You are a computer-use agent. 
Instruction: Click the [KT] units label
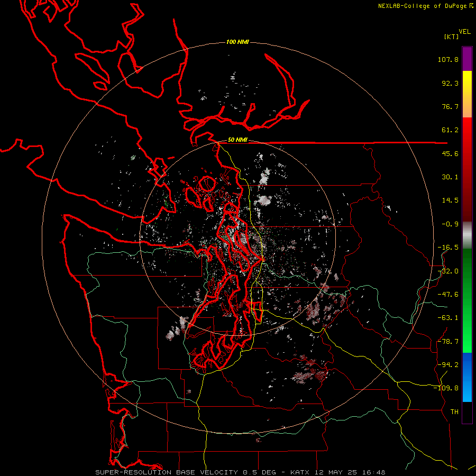click(452, 36)
